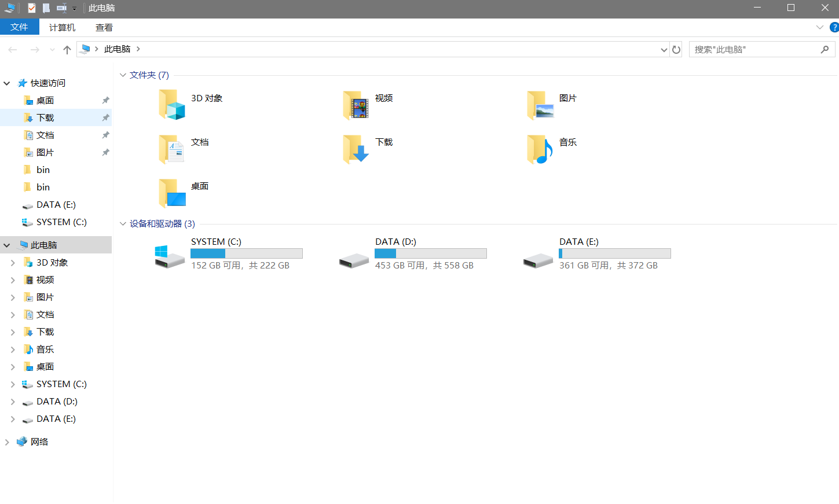
Task: Open the 视频 folder icon
Action: pyautogui.click(x=356, y=105)
